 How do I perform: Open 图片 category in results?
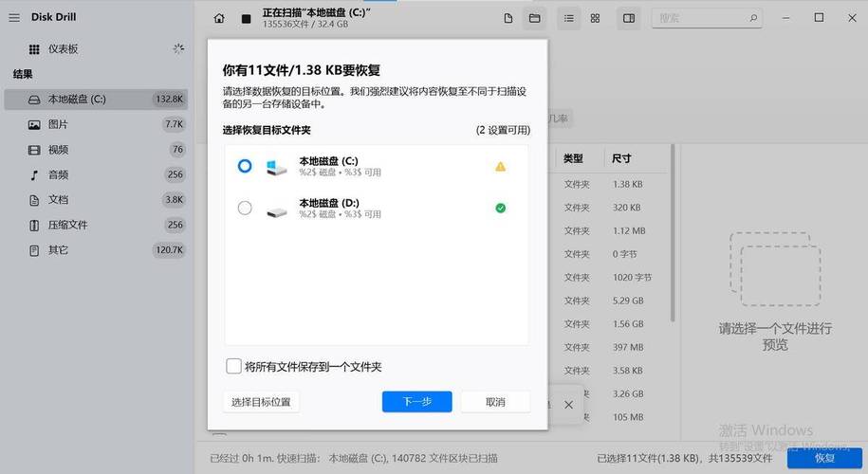coord(97,124)
